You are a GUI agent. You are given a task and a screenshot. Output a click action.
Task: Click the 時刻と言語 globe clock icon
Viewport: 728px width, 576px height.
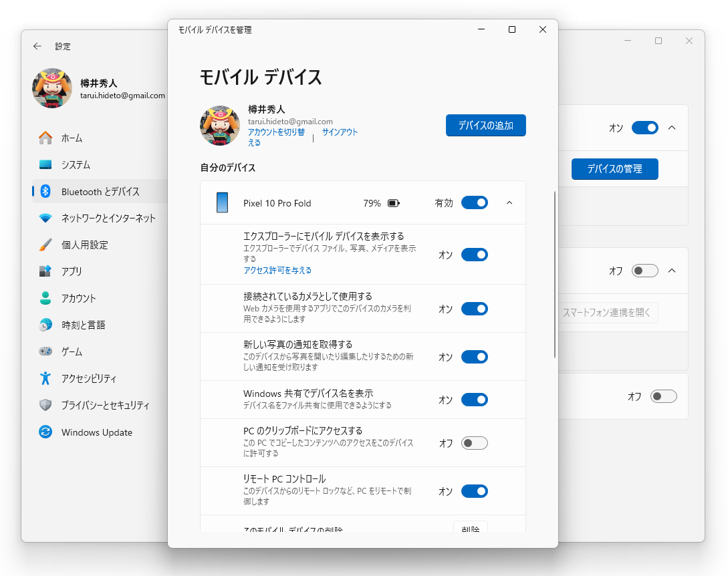click(x=45, y=325)
